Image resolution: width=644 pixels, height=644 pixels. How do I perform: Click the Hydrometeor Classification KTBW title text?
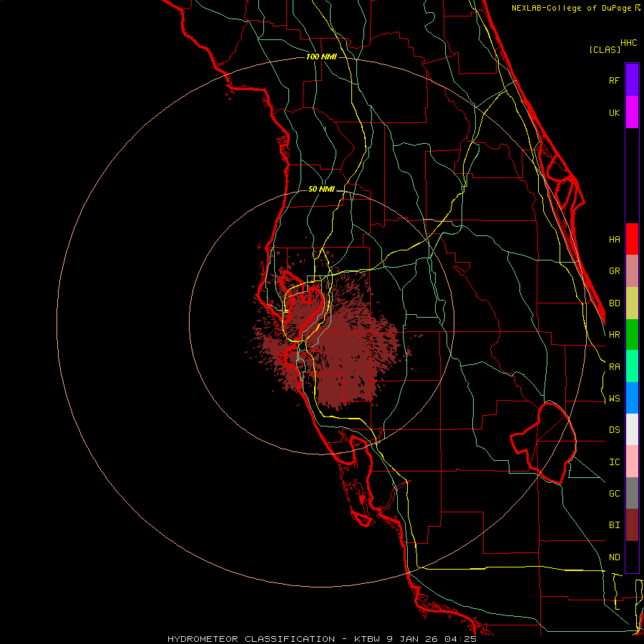(x=322, y=639)
